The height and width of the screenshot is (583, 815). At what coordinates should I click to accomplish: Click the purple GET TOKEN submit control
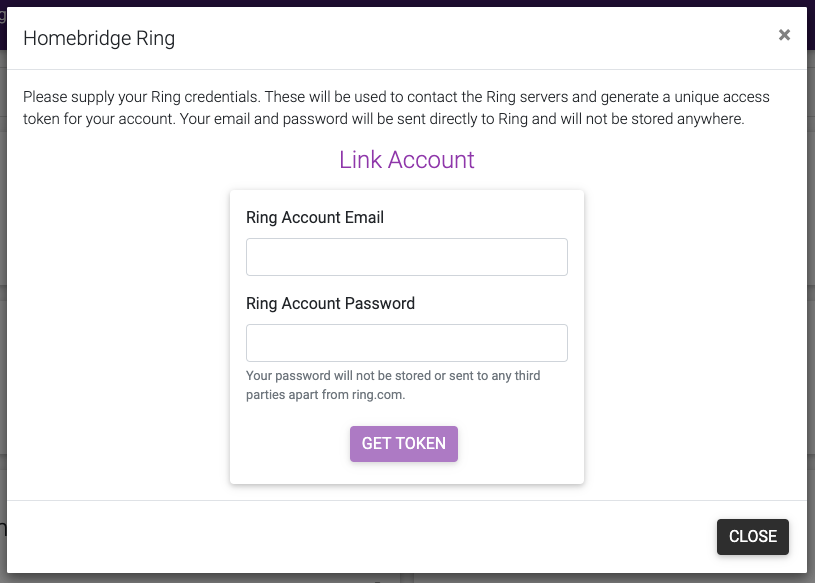point(403,443)
